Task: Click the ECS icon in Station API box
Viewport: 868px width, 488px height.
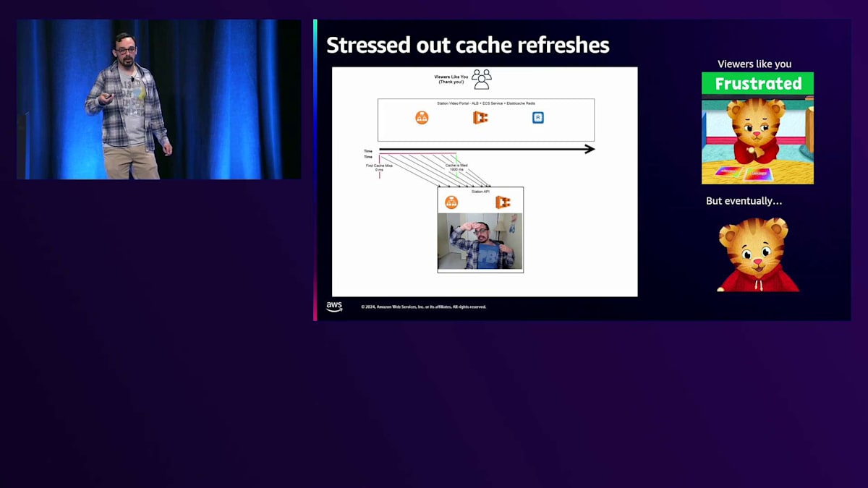Action: tap(503, 202)
